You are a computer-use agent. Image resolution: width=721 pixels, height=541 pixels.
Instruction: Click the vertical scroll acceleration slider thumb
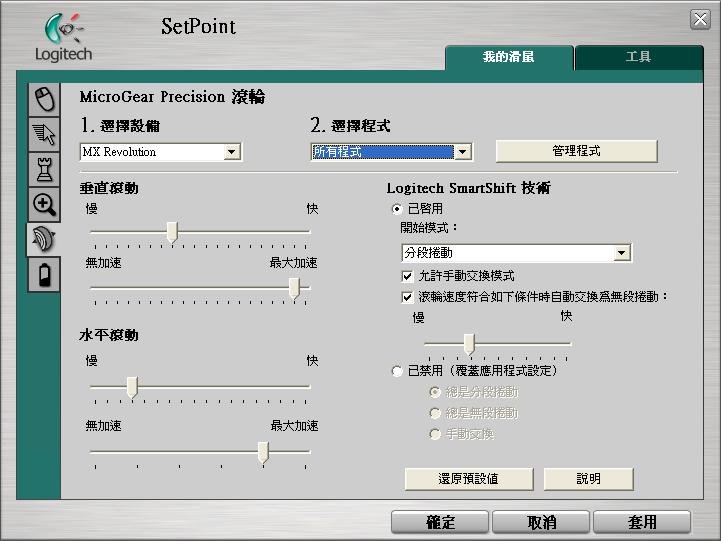(x=294, y=288)
